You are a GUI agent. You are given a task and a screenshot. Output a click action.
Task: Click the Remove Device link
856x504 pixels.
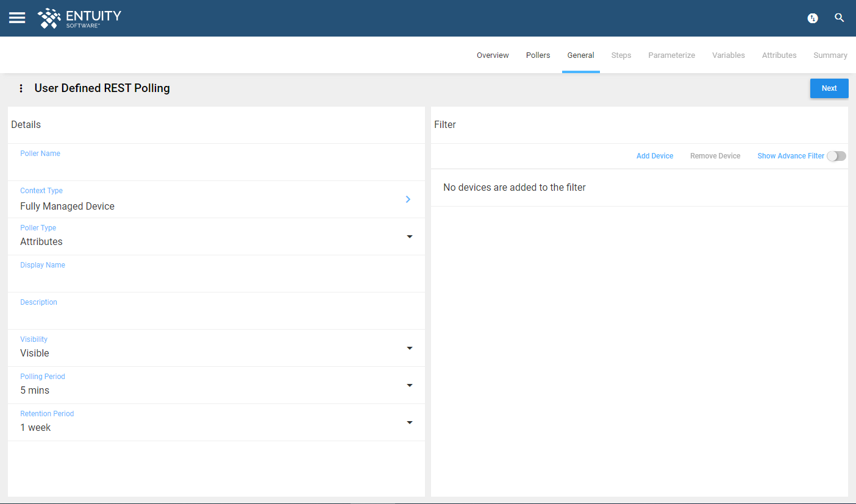pyautogui.click(x=715, y=156)
